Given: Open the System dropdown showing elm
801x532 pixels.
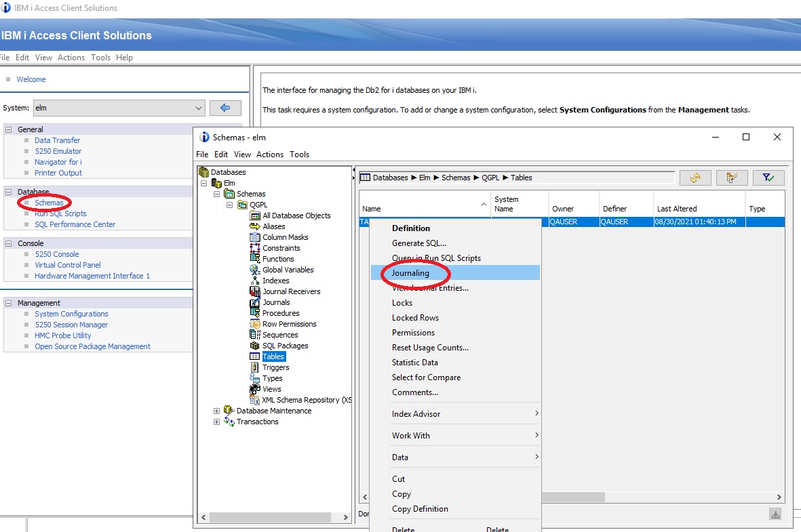Looking at the screenshot, I should pyautogui.click(x=118, y=108).
